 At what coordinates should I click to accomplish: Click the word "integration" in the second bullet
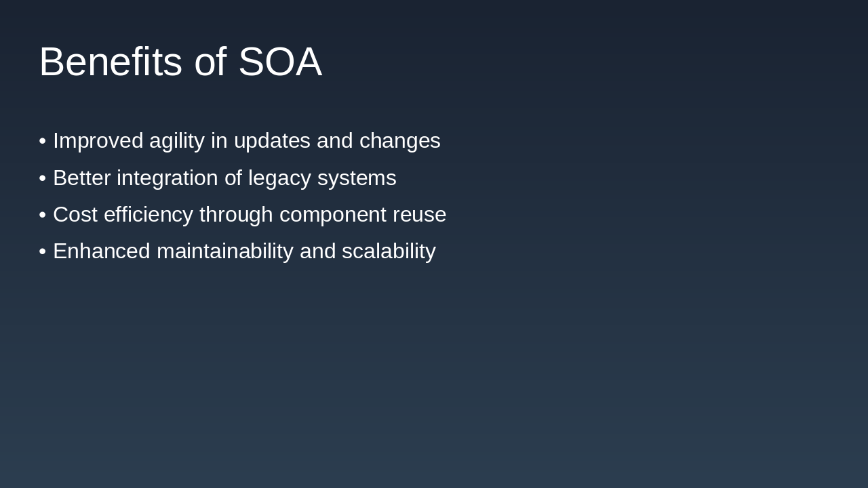pyautogui.click(x=167, y=178)
